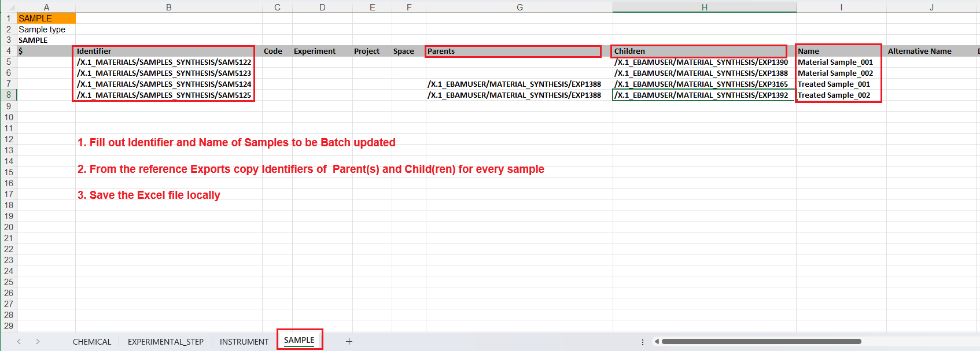
Task: Click the Alternative Name header cell
Action: (931, 51)
